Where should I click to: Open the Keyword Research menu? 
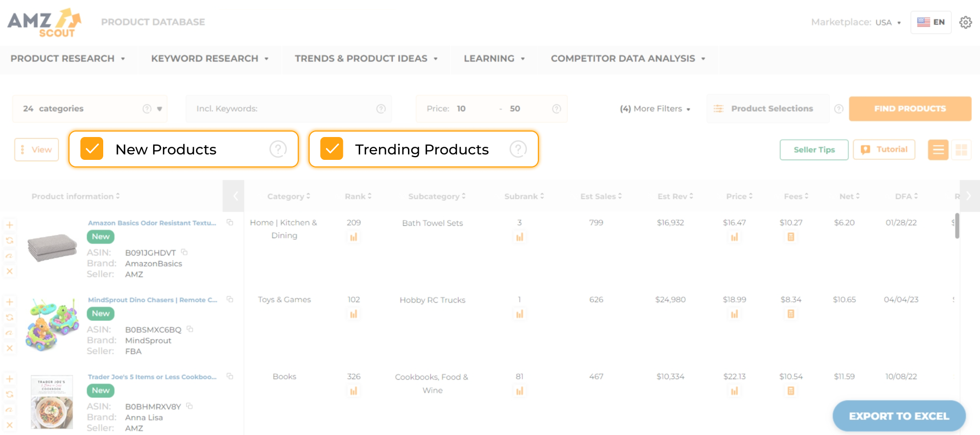pyautogui.click(x=210, y=59)
